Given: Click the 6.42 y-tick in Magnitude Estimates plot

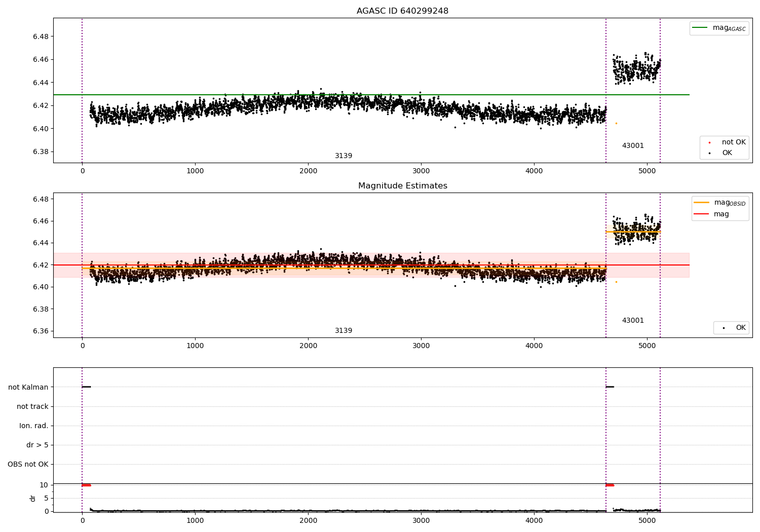Looking at the screenshot, I should pyautogui.click(x=41, y=265).
